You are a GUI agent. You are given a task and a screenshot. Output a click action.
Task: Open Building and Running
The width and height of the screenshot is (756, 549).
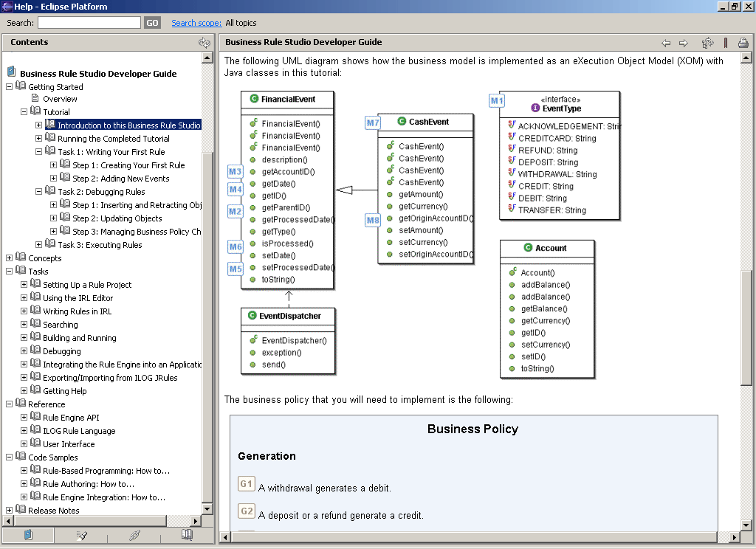pyautogui.click(x=80, y=338)
